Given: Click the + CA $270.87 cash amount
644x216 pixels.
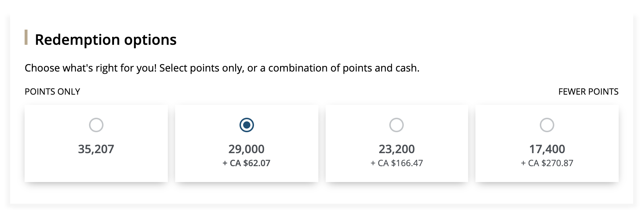Looking at the screenshot, I should [547, 163].
